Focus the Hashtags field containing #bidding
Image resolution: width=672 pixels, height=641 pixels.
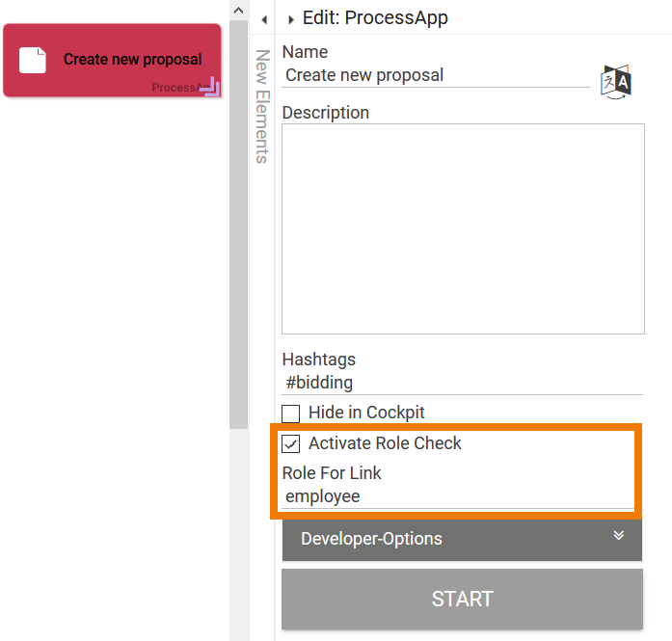tap(462, 383)
